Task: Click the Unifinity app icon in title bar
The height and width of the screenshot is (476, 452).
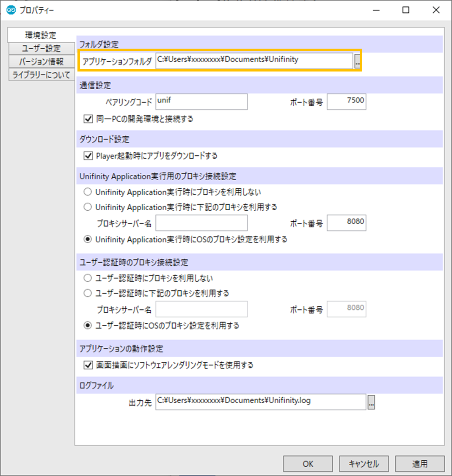Action: 11,10
